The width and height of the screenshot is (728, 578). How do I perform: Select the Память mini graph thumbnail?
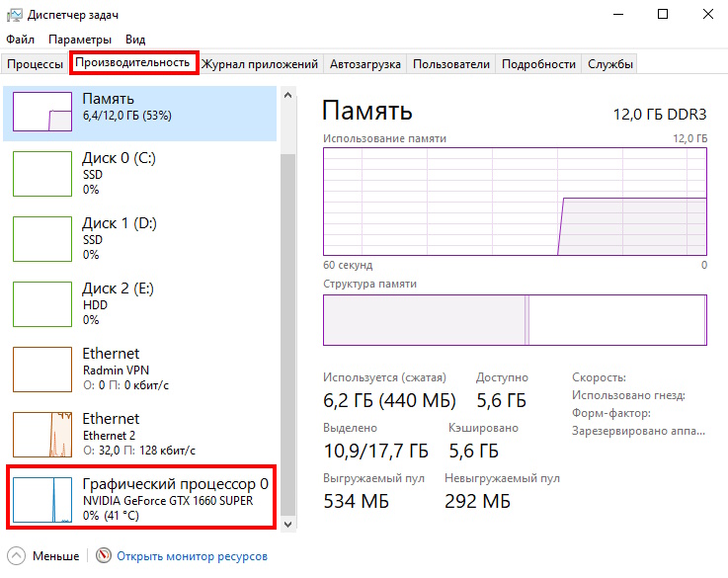pos(42,112)
